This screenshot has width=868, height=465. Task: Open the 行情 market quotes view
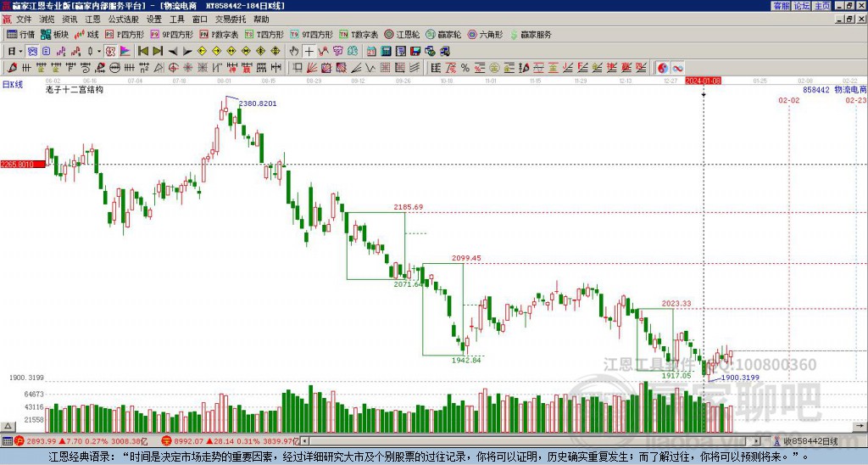point(20,34)
